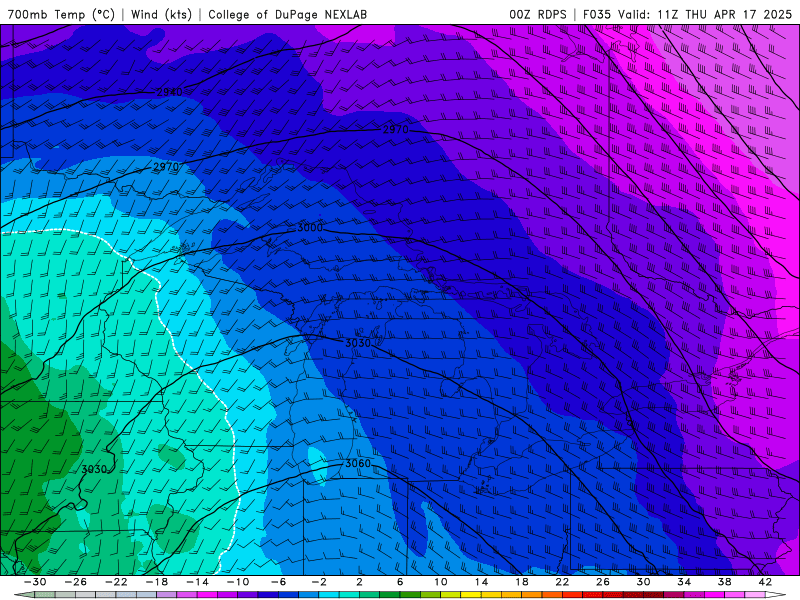Click the -10 value on color scale

point(238,582)
